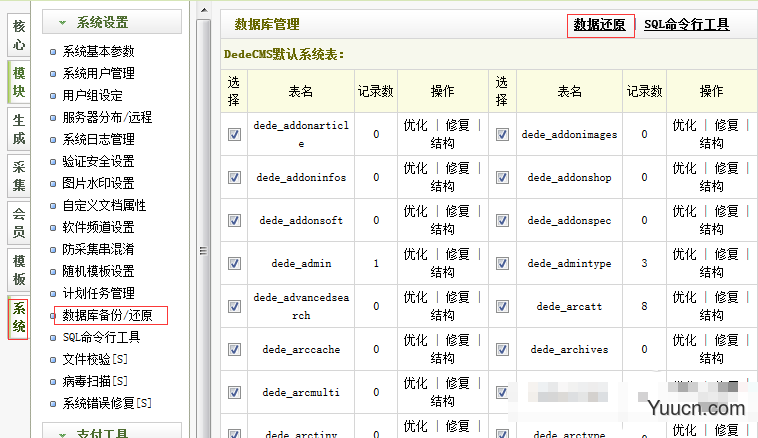Uncheck the dede_addonsoft table checkbox
The image size is (758, 438).
pyautogui.click(x=234, y=220)
